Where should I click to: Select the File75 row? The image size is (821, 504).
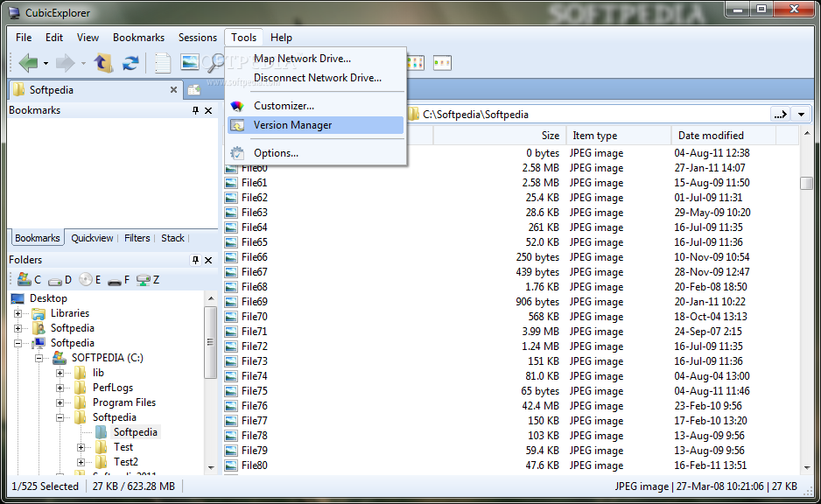tap(511, 391)
